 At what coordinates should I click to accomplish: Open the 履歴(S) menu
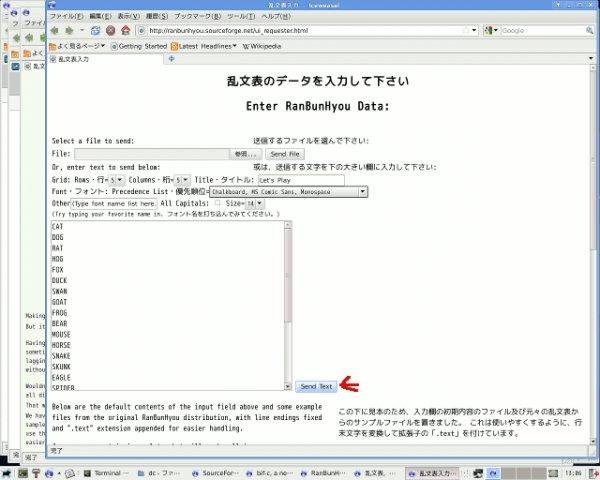point(157,16)
